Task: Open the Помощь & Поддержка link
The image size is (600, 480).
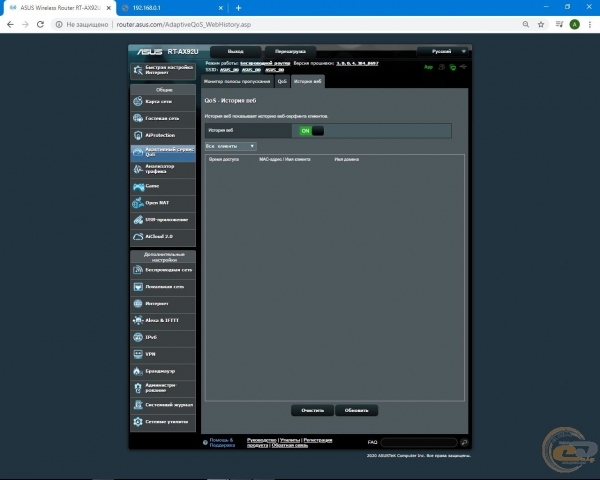Action: click(x=222, y=442)
